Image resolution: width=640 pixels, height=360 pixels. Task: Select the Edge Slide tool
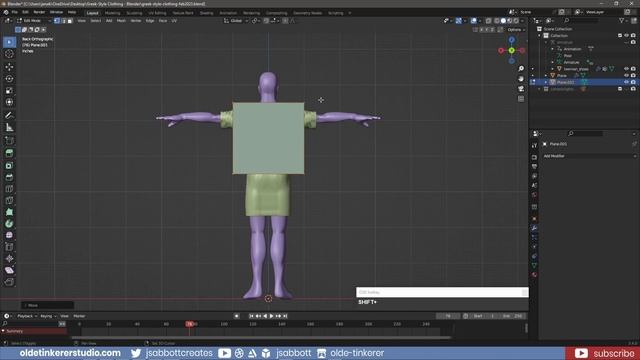click(x=9, y=247)
